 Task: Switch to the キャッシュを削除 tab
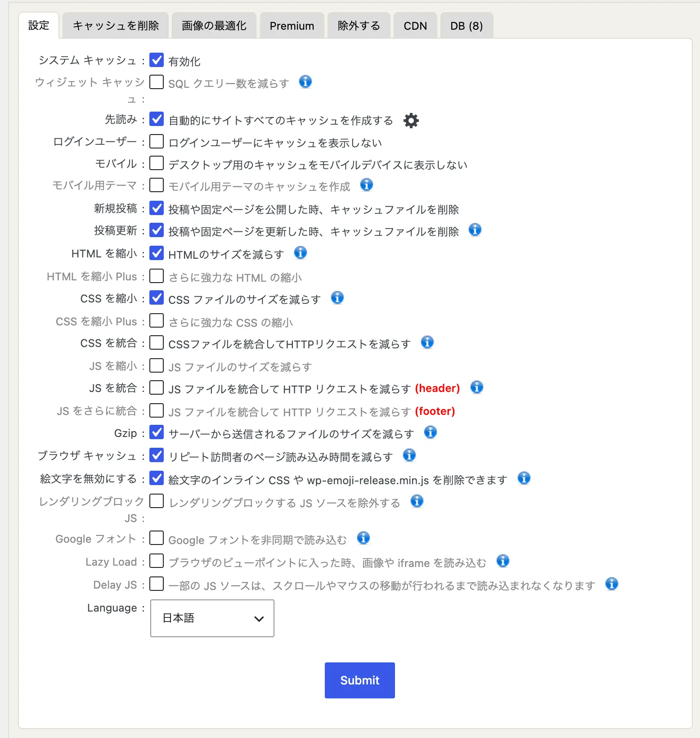coord(116,26)
